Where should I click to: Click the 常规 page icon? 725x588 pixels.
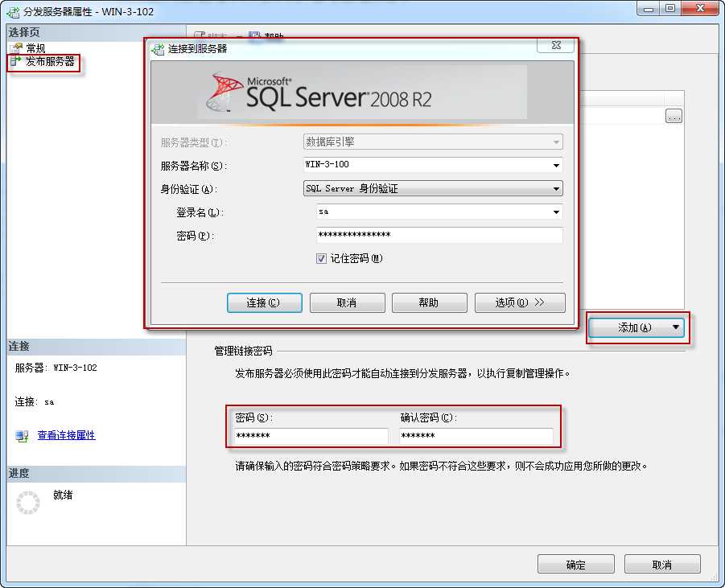(16, 48)
